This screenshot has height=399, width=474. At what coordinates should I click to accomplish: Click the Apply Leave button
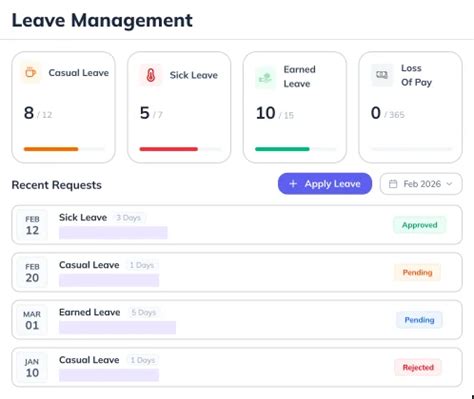325,184
